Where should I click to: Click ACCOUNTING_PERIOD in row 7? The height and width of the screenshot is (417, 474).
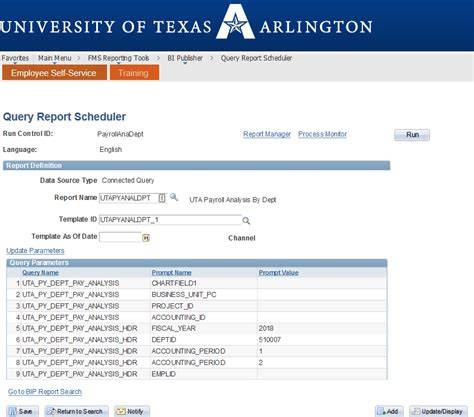tap(188, 351)
